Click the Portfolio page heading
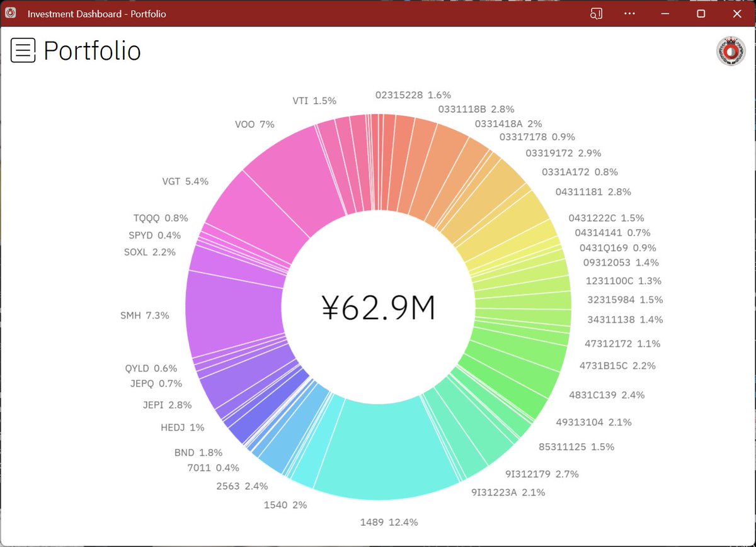756x547 pixels. (92, 51)
